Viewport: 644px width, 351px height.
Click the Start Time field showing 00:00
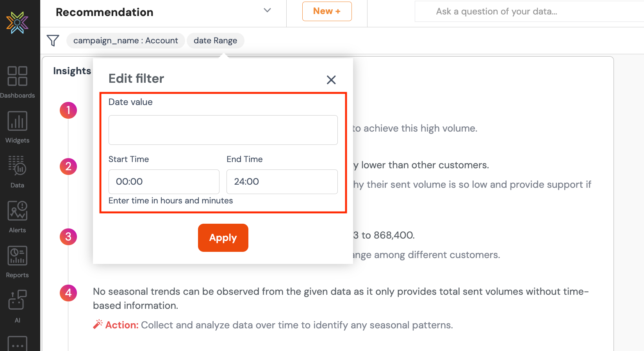164,182
